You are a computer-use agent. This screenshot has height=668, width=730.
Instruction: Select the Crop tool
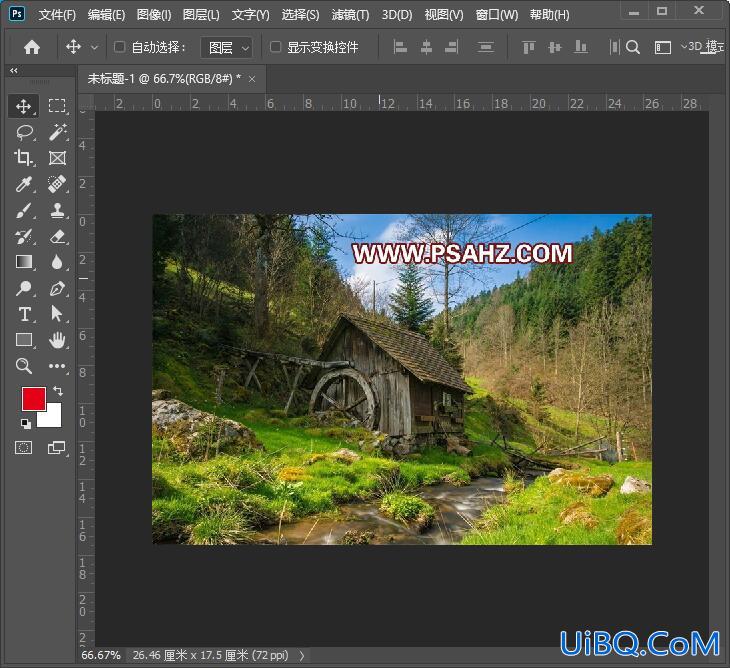23,158
